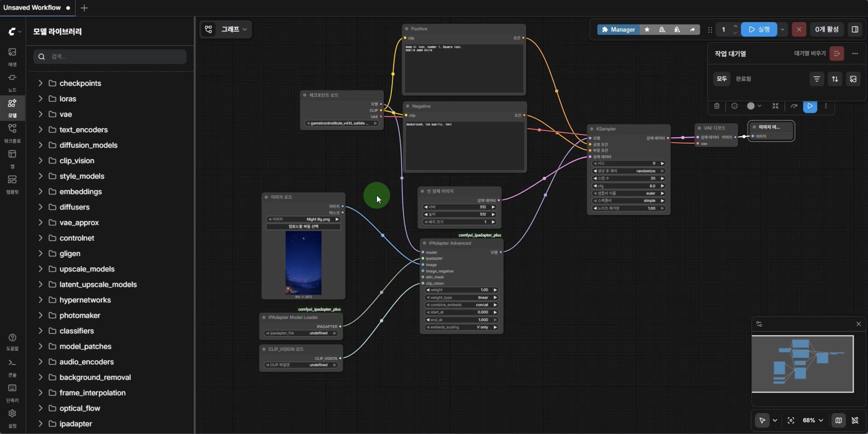Close the minimap panel
Viewport: 868px width, 434px height.
click(x=858, y=324)
